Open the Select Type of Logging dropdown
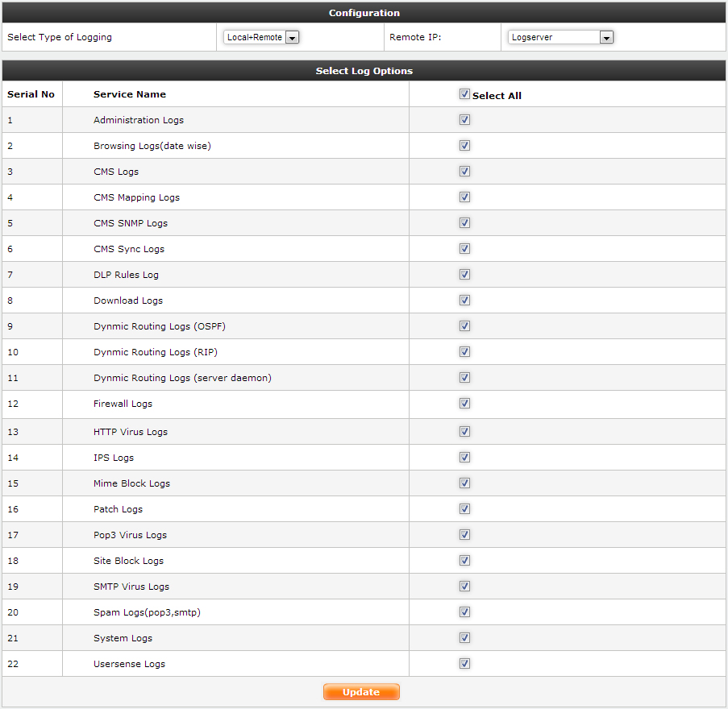 click(x=261, y=37)
